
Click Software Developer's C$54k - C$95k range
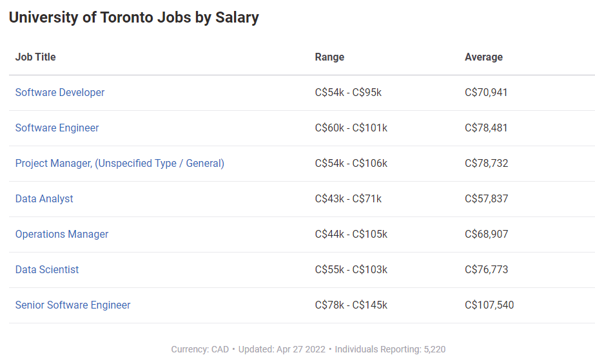pos(348,92)
